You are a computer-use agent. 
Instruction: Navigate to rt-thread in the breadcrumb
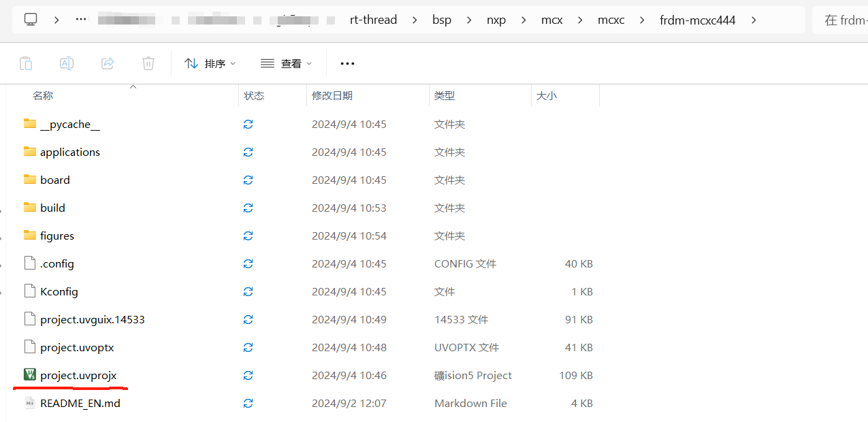[373, 20]
